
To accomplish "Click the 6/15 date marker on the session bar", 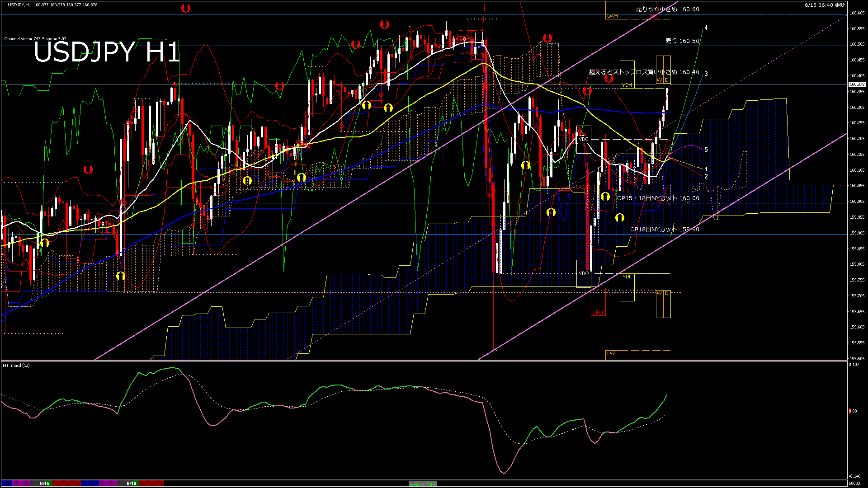I will (x=45, y=483).
